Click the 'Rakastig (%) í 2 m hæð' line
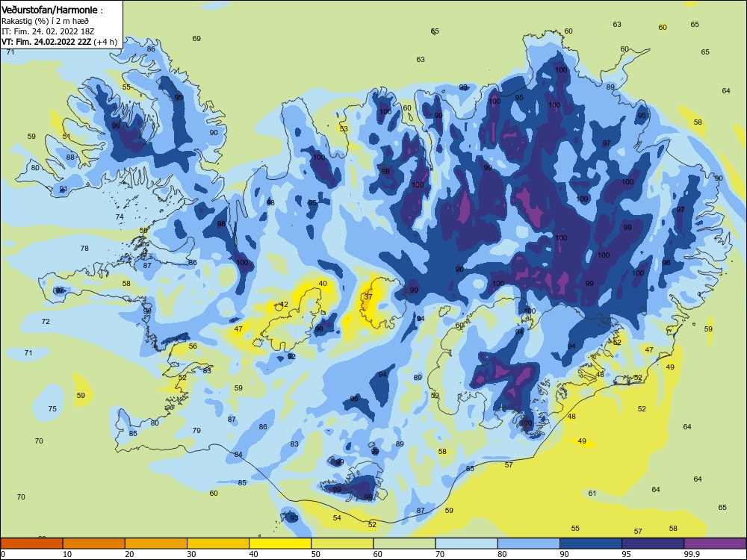The image size is (747, 560). [x=45, y=21]
